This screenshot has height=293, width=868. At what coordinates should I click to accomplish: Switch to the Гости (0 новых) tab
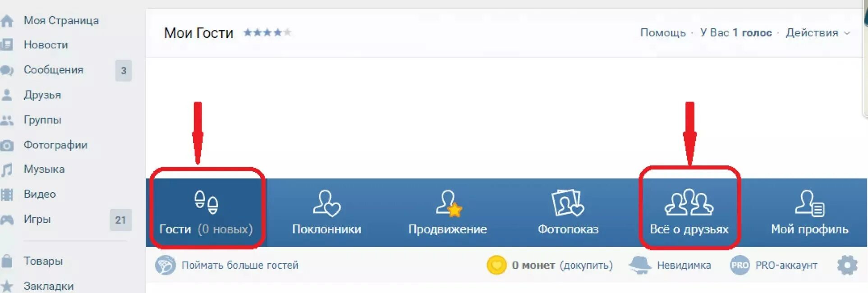207,213
